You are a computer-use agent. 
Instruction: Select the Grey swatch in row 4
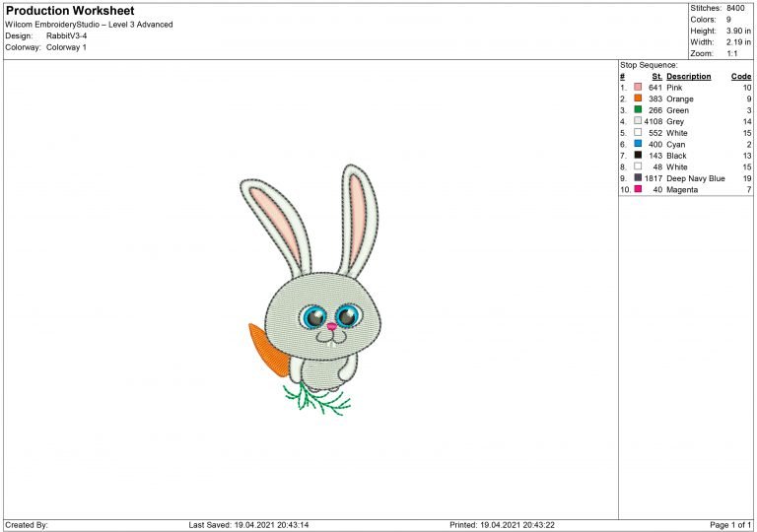tap(638, 121)
